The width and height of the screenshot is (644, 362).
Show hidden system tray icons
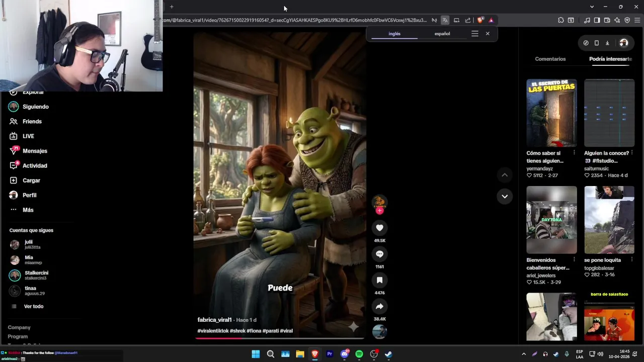pos(524,354)
